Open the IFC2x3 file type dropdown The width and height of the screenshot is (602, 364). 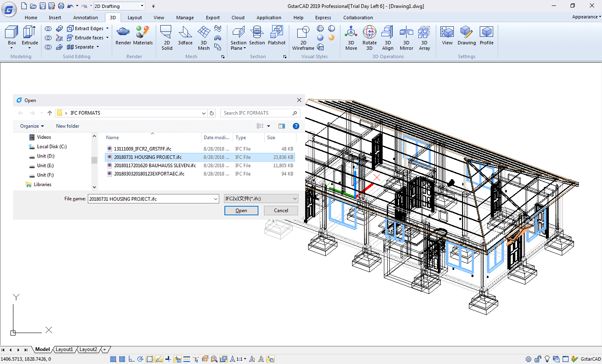coord(295,198)
